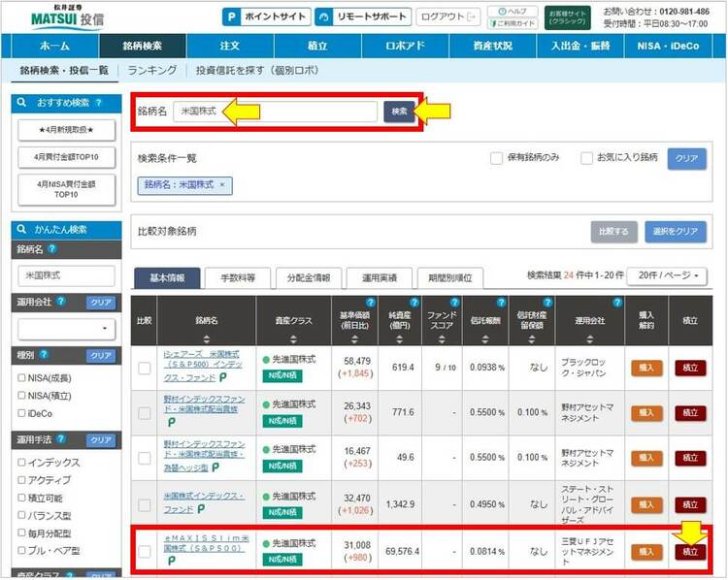The image size is (728, 580).
Task: Check the 積立可能 checkbox
Action: pos(21,498)
